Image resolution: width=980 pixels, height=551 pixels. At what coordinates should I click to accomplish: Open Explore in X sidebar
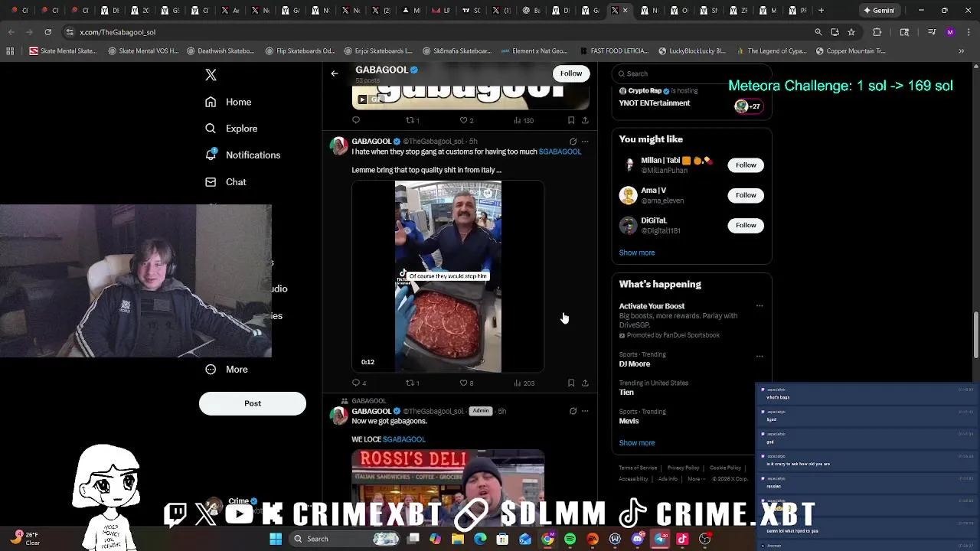231,129
